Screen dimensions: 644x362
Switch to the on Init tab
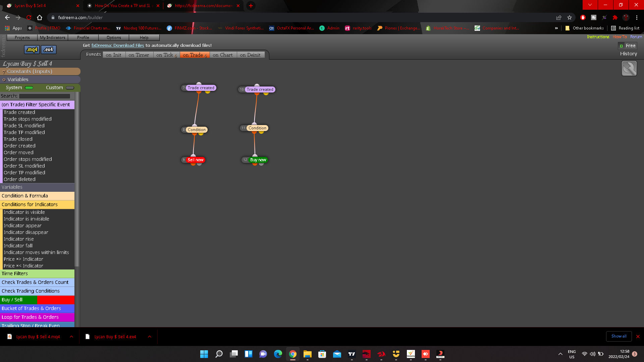[114, 55]
